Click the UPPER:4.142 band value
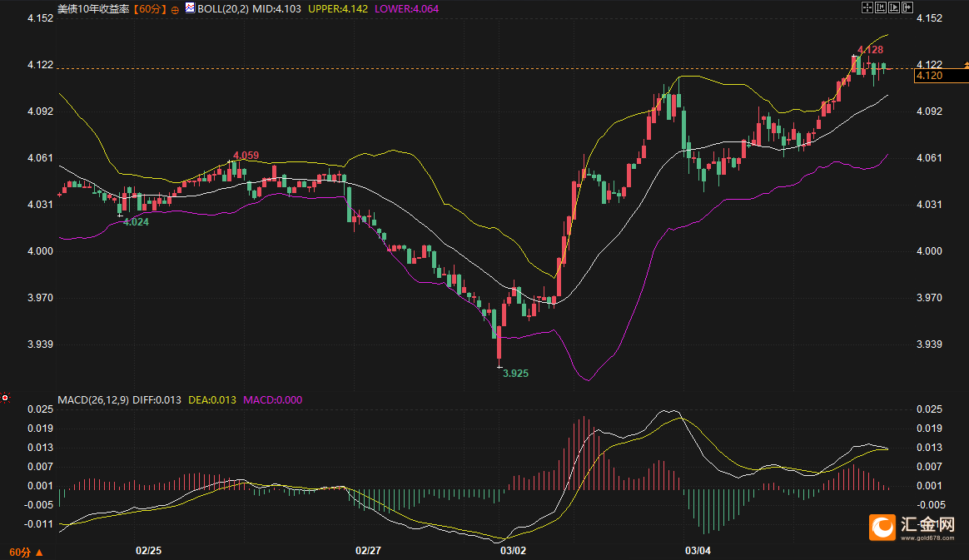Viewport: 969px width, 560px height. click(345, 9)
